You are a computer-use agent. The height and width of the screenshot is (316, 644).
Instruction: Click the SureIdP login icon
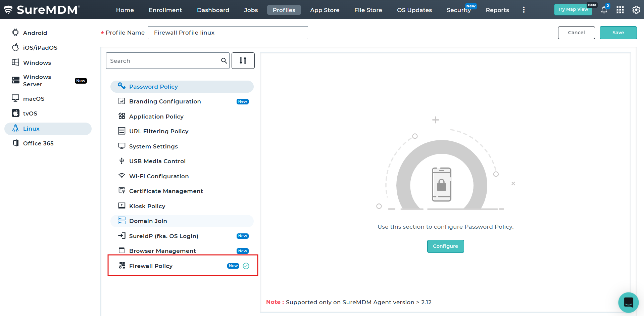[x=121, y=236]
